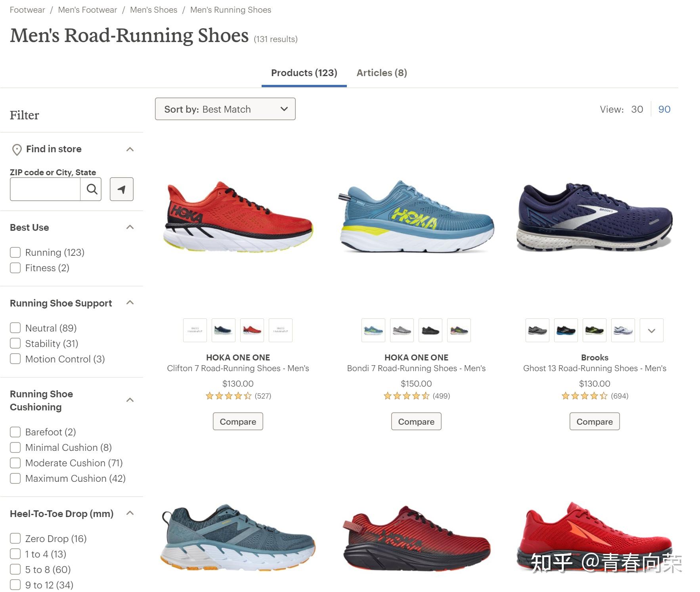Enable the Neutral (89) support filter
The width and height of the screenshot is (700, 592).
coord(15,328)
